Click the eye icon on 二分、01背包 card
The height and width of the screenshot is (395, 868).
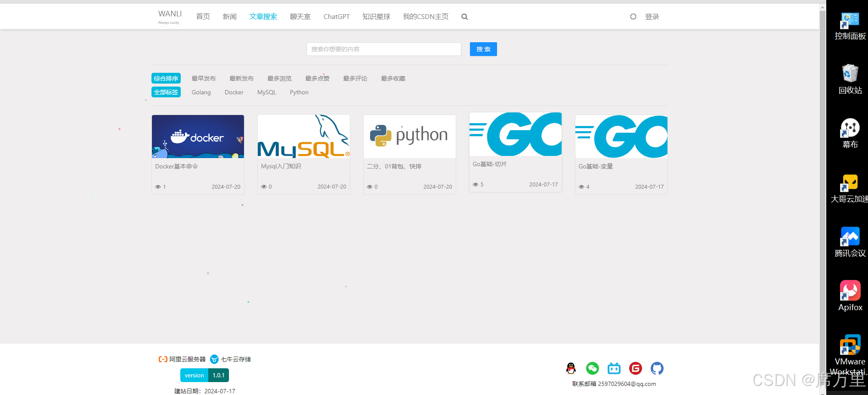click(370, 187)
